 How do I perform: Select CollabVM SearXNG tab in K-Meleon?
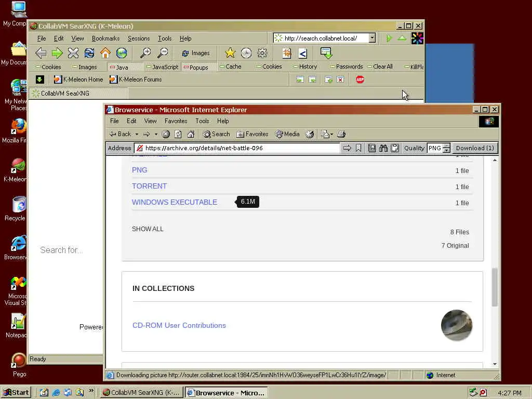tap(78, 94)
